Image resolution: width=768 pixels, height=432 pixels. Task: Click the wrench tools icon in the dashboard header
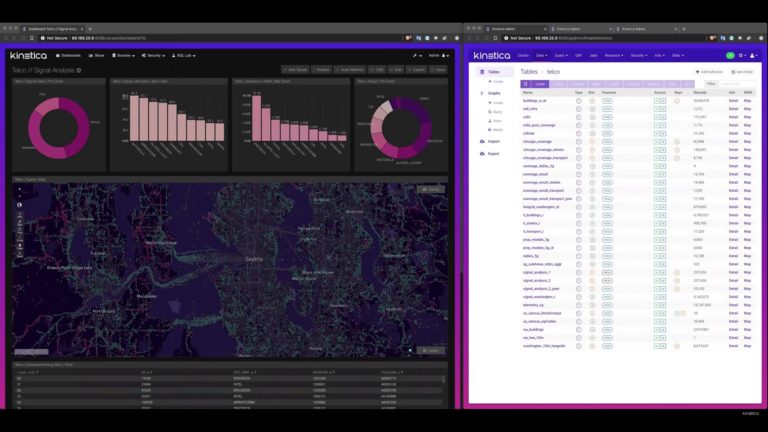click(415, 55)
